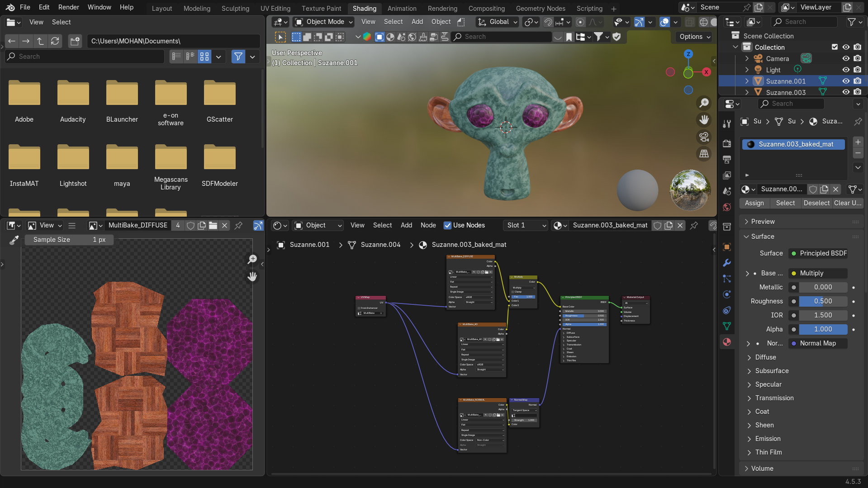The height and width of the screenshot is (488, 868).
Task: Unlink the MultiBake_DIFFUSE image
Action: click(224, 225)
